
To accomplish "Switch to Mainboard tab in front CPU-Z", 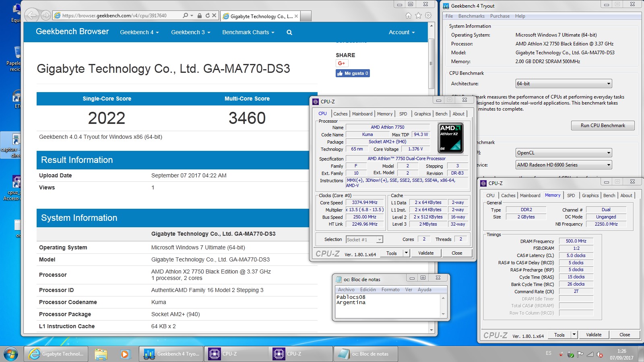I will [x=362, y=114].
